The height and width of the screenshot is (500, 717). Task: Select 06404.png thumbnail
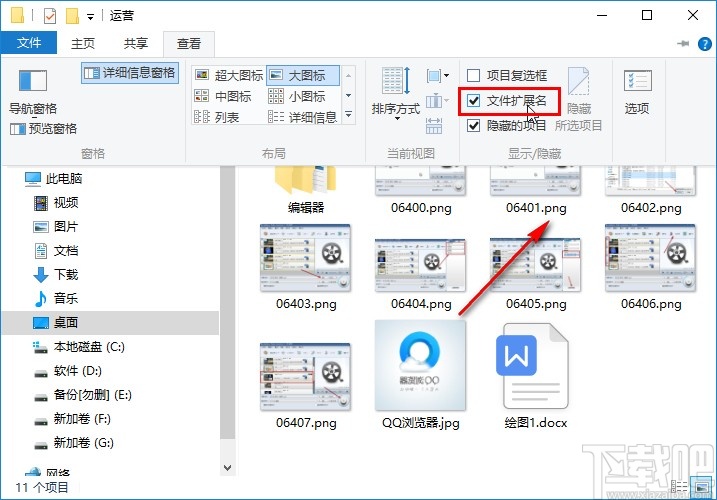click(x=420, y=265)
